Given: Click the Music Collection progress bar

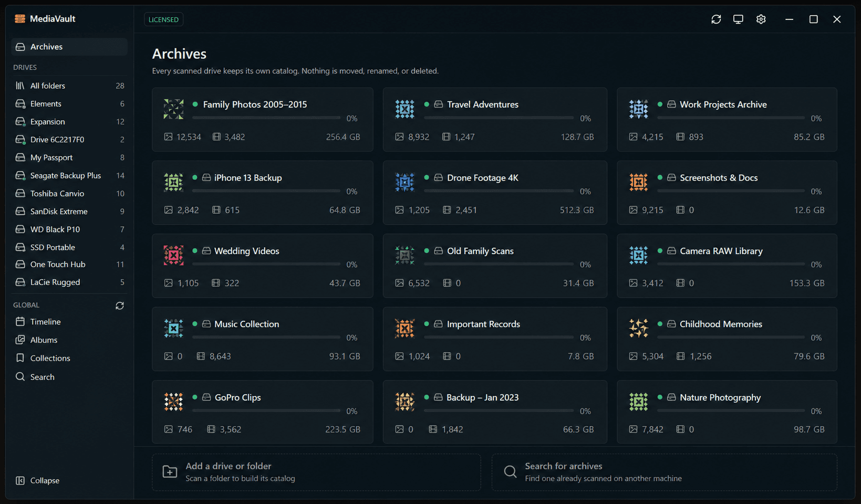Looking at the screenshot, I should coord(266,337).
